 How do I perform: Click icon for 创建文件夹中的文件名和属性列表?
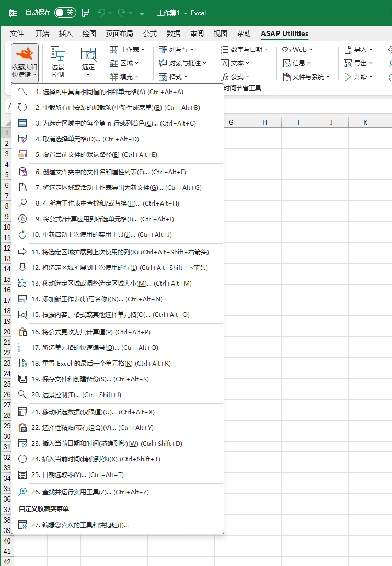pyautogui.click(x=22, y=172)
